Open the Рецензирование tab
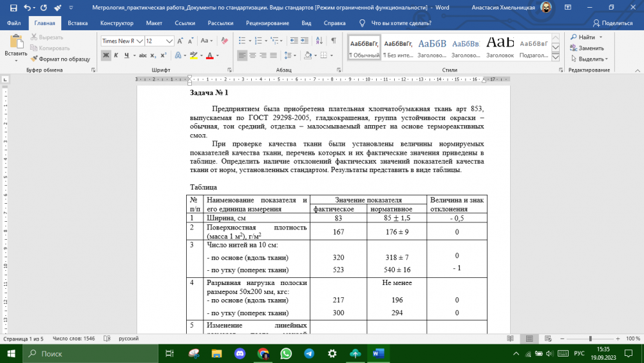Screen dimensions: 644x363 coord(267,23)
